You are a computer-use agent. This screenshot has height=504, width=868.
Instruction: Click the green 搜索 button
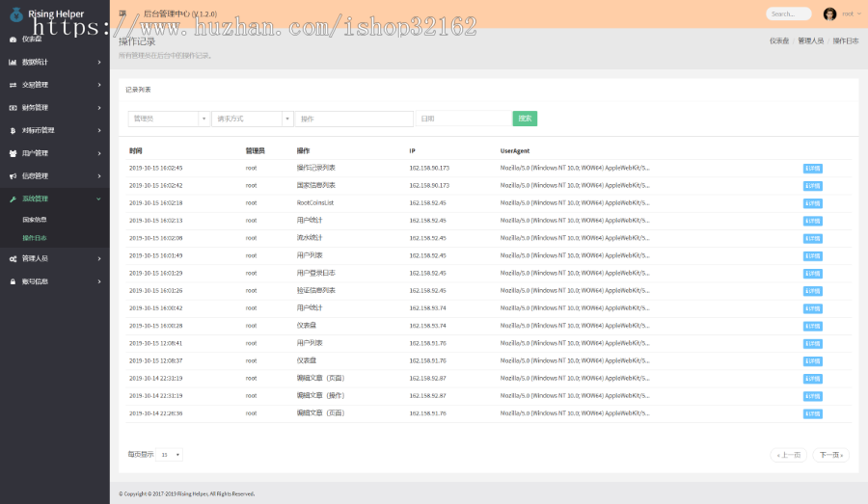tap(525, 119)
